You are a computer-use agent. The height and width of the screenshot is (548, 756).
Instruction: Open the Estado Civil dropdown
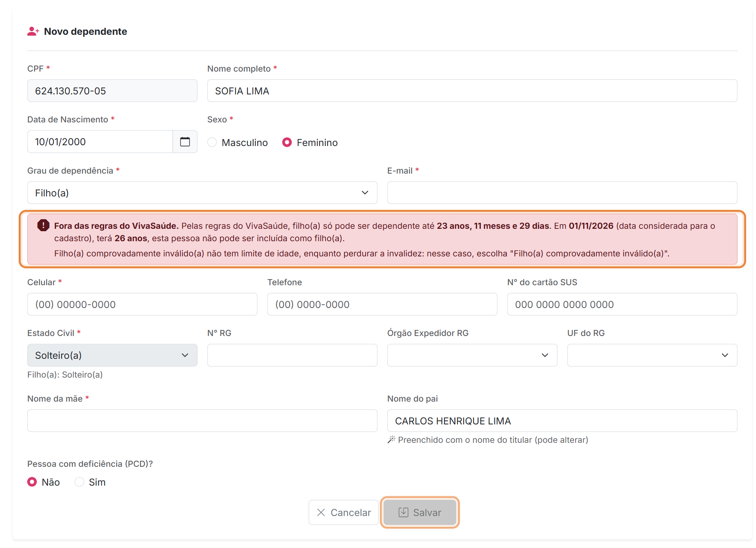point(112,355)
